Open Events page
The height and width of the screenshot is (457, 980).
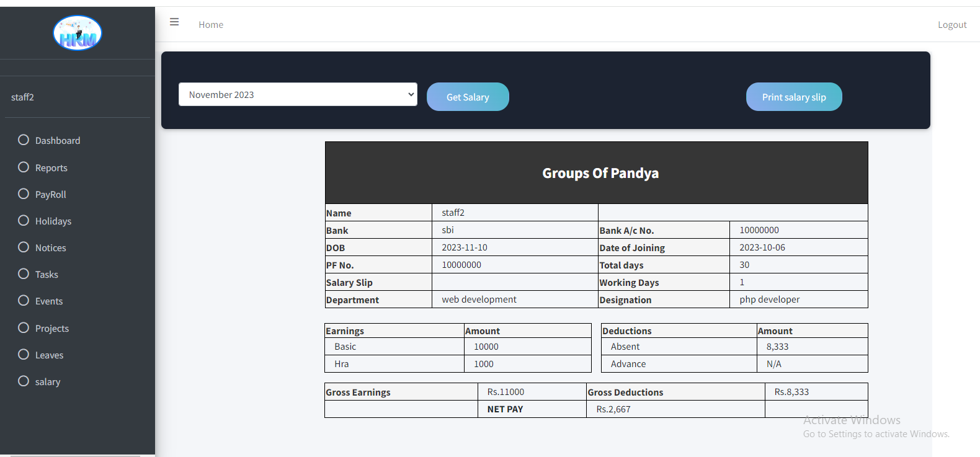click(x=49, y=301)
